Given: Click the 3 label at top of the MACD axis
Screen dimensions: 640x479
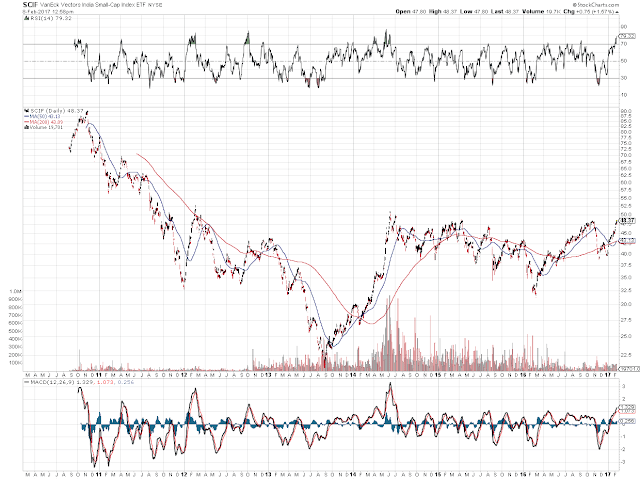Looking at the screenshot, I should pos(623,386).
